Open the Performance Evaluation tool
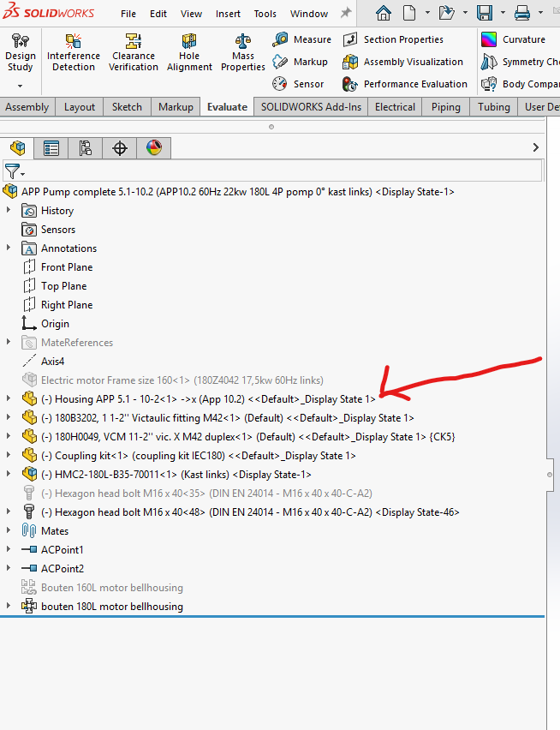 [x=406, y=84]
